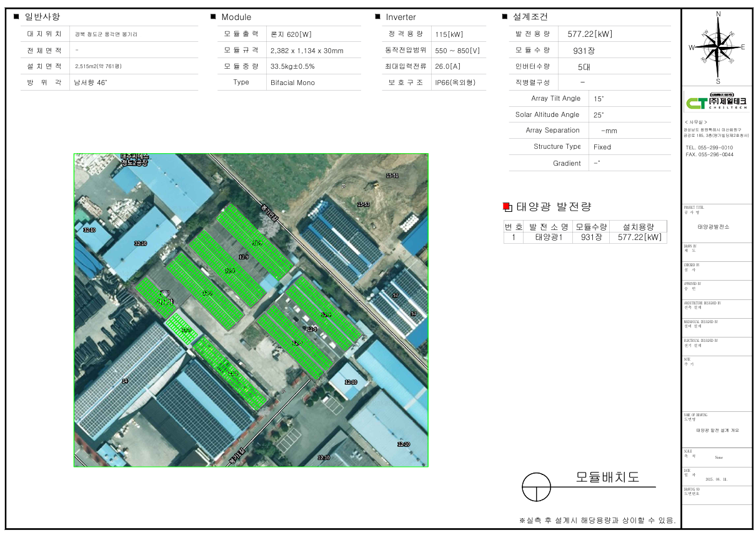Click the Fixed value for Structure Type
This screenshot has height=535, width=756.
click(x=602, y=147)
